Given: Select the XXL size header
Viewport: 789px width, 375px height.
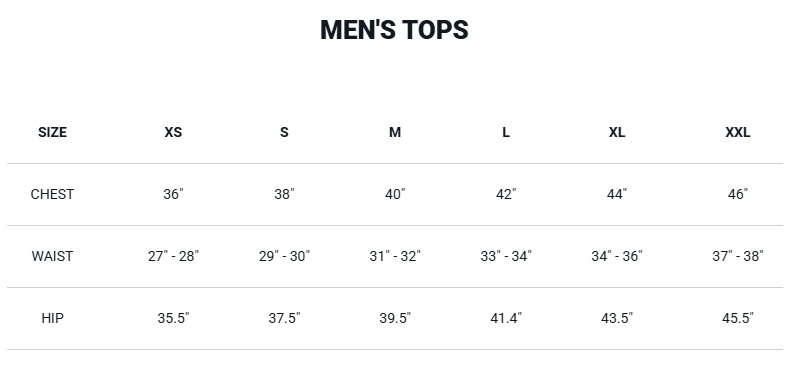Looking at the screenshot, I should click(x=738, y=132).
